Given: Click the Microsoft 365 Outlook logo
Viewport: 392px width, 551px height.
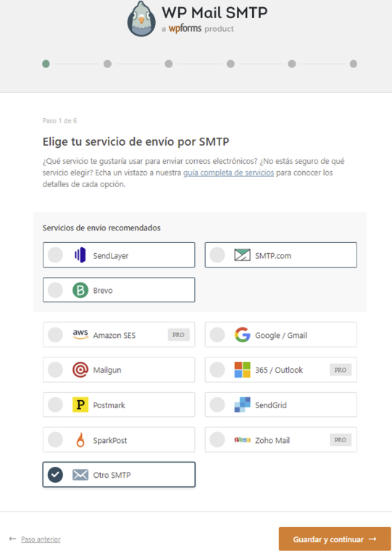Looking at the screenshot, I should coord(242,370).
